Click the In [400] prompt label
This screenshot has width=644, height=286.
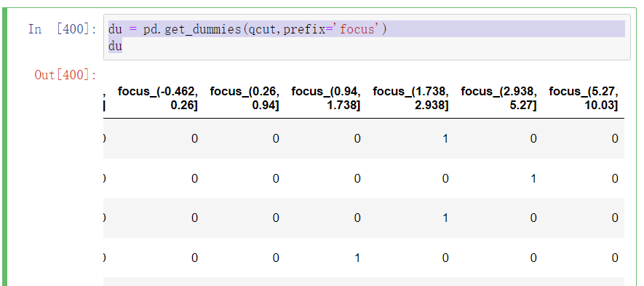63,30
